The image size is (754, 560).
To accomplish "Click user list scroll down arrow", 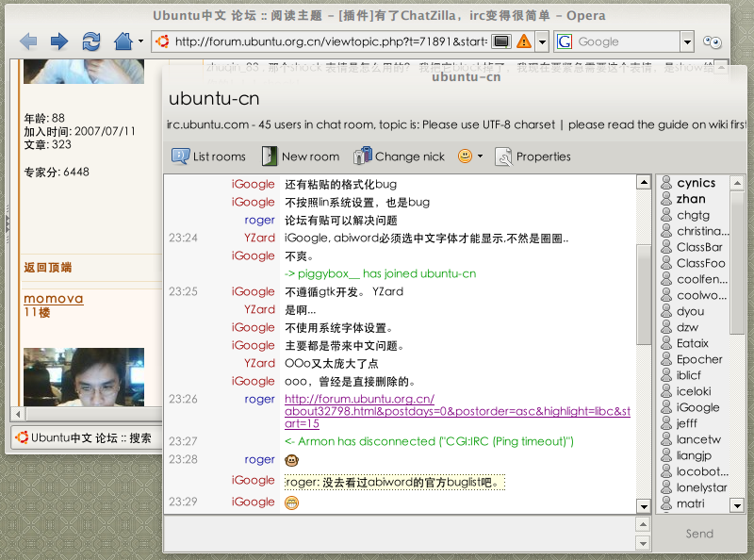I will pyautogui.click(x=737, y=505).
